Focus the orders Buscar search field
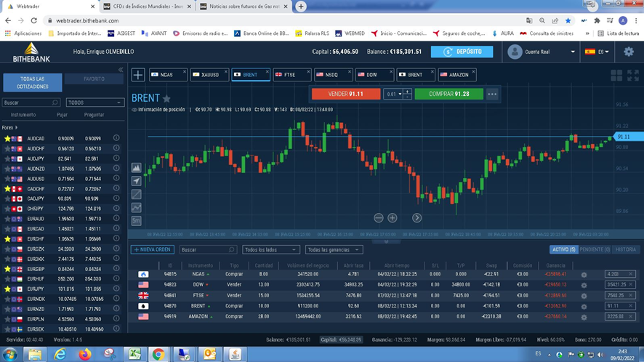The image size is (644, 362). pyautogui.click(x=208, y=250)
